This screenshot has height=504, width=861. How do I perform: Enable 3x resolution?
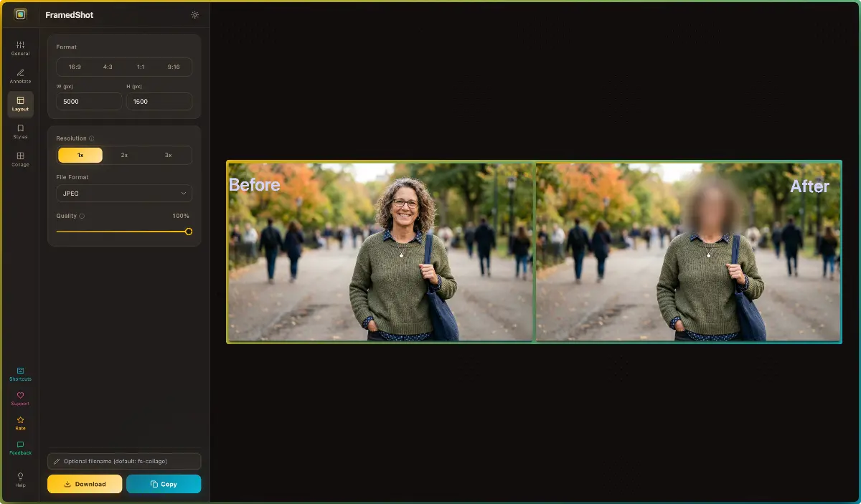pos(168,155)
